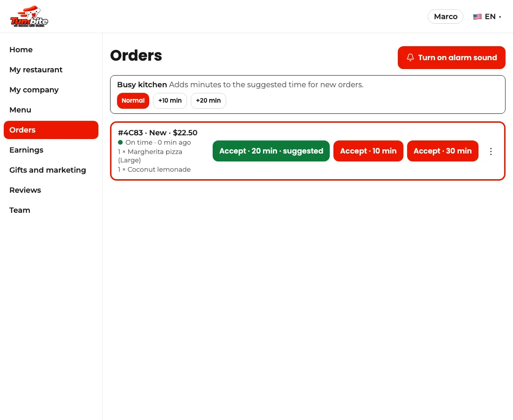Open the EN language dropdown
The image size is (513, 420).
point(487,17)
